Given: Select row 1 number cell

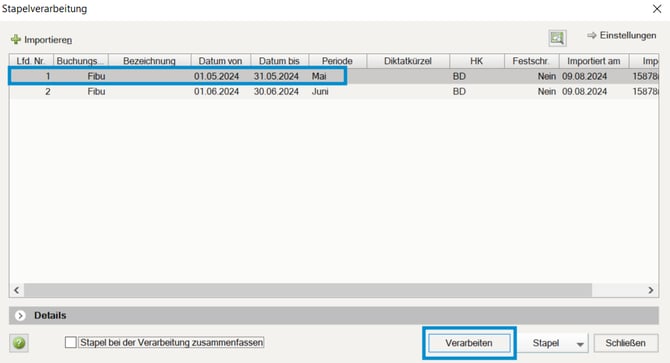Looking at the screenshot, I should [x=48, y=76].
